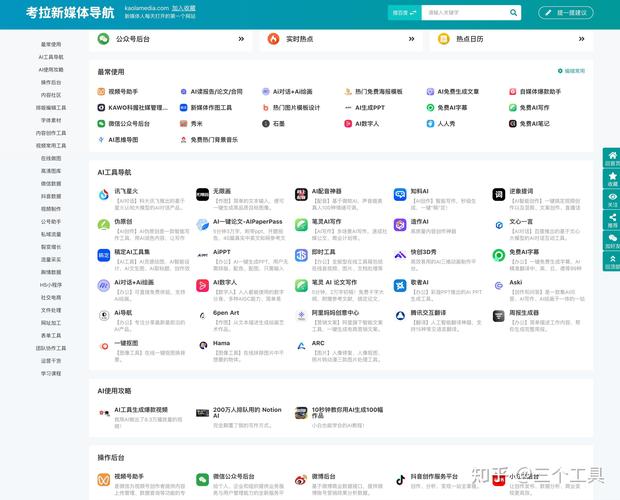This screenshot has width=620, height=500.
Task: Open AI一键论文-AIPaperPass icon
Action: coord(202,225)
